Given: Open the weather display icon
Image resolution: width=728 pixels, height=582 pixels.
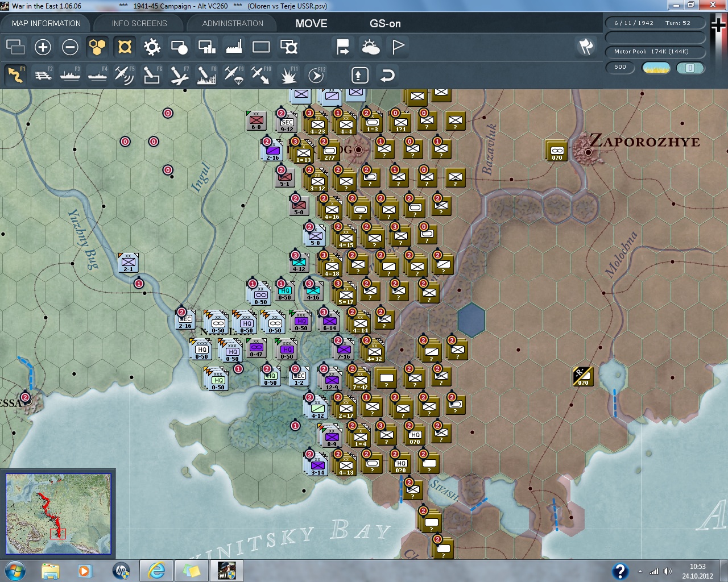Looking at the screenshot, I should click(x=371, y=47).
